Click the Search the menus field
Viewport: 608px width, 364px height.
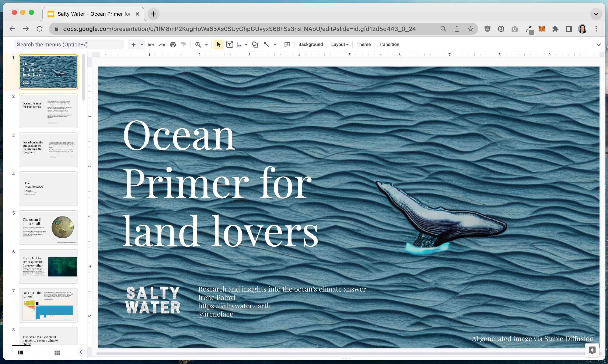coord(69,44)
